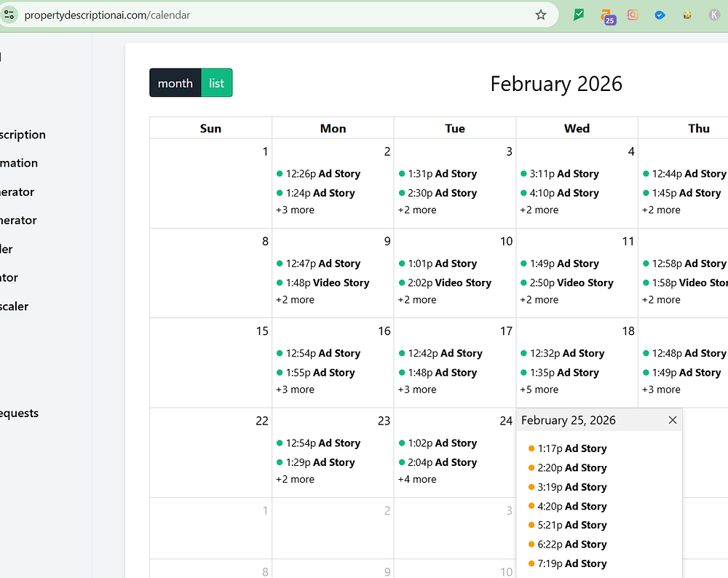Open the yellow emoji face extension
The width and height of the screenshot is (728, 578).
[x=687, y=15]
